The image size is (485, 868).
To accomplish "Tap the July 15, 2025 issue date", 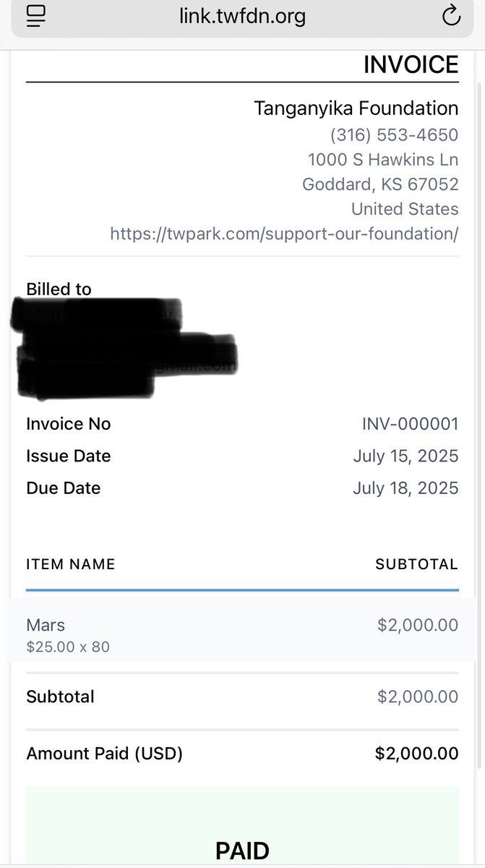I will (x=405, y=456).
